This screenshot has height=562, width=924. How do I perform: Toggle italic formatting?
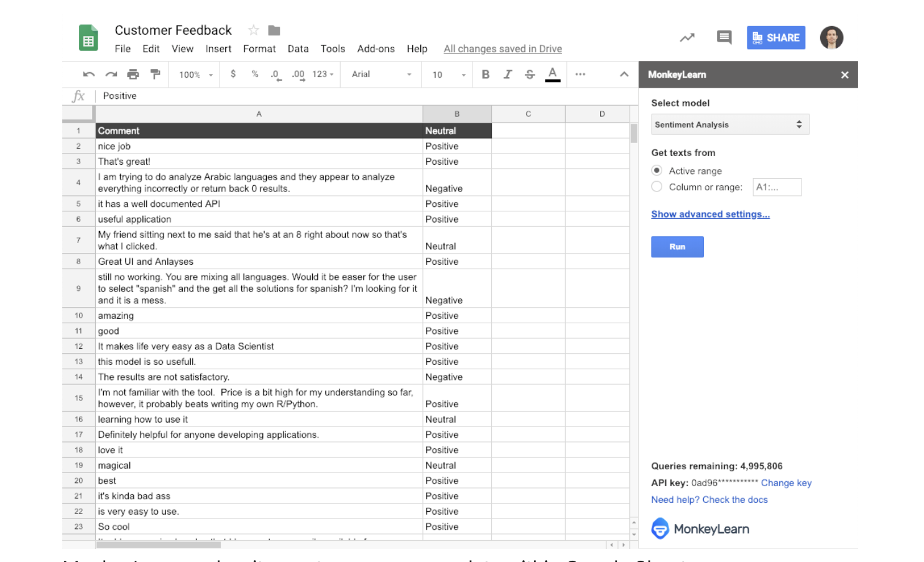[507, 75]
